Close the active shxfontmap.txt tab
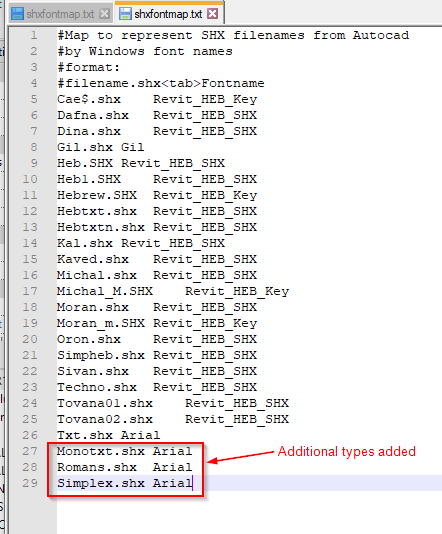442x534 pixels. (212, 14)
